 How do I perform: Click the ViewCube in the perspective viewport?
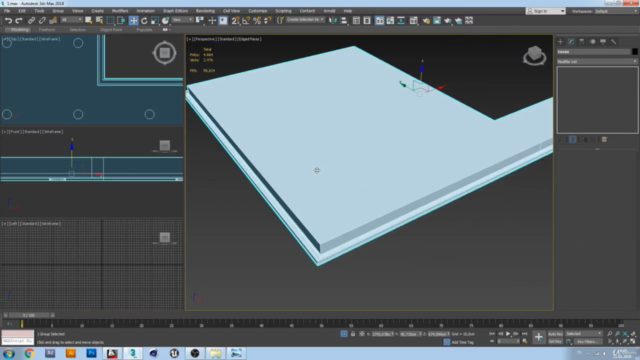pos(535,56)
